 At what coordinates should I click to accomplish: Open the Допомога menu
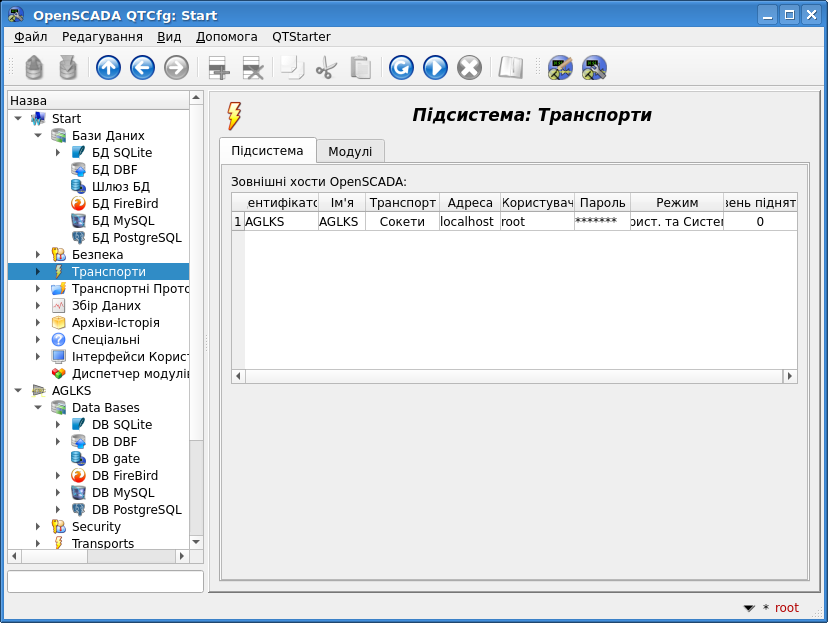[227, 36]
